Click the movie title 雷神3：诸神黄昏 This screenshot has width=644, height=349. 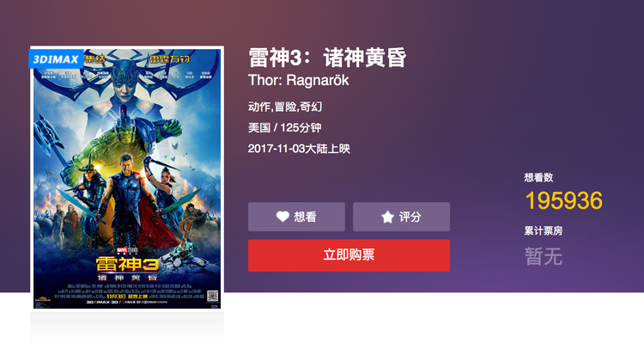click(x=327, y=57)
